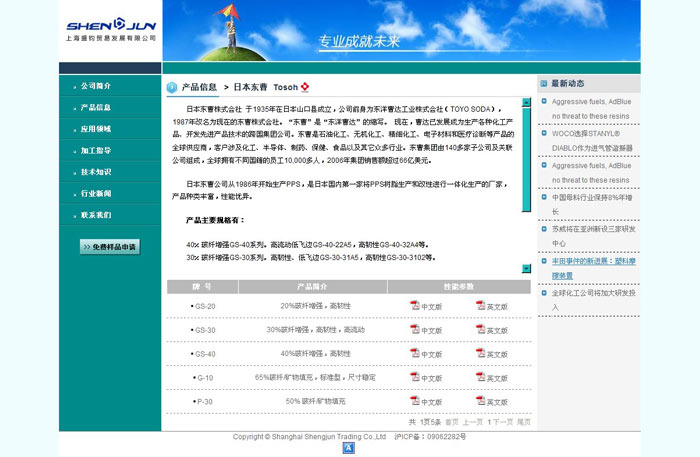
Task: Go to 下一页 in pagination
Action: pyautogui.click(x=503, y=422)
